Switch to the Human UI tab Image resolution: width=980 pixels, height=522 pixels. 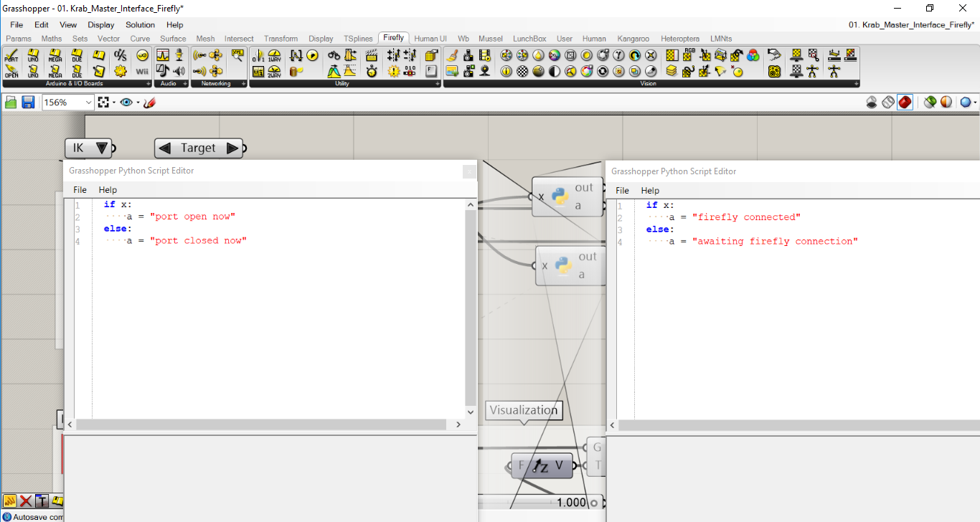(430, 39)
